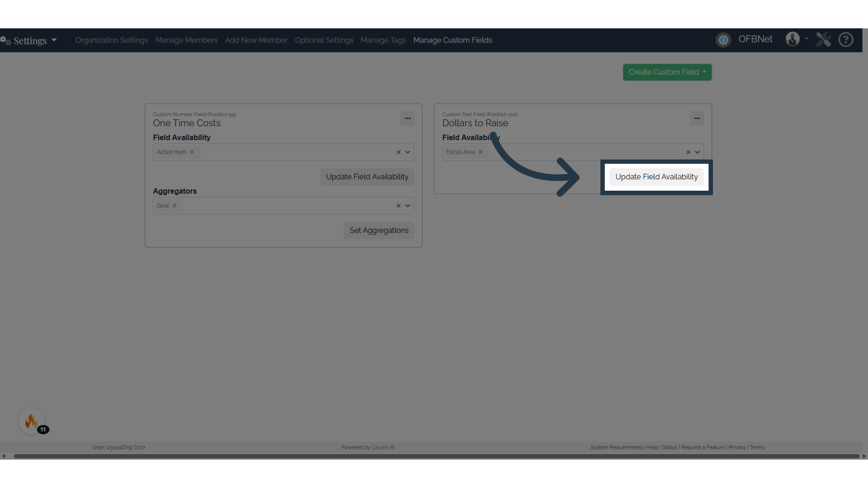Click the One Time Costs field title
The width and height of the screenshot is (868, 488).
click(187, 123)
